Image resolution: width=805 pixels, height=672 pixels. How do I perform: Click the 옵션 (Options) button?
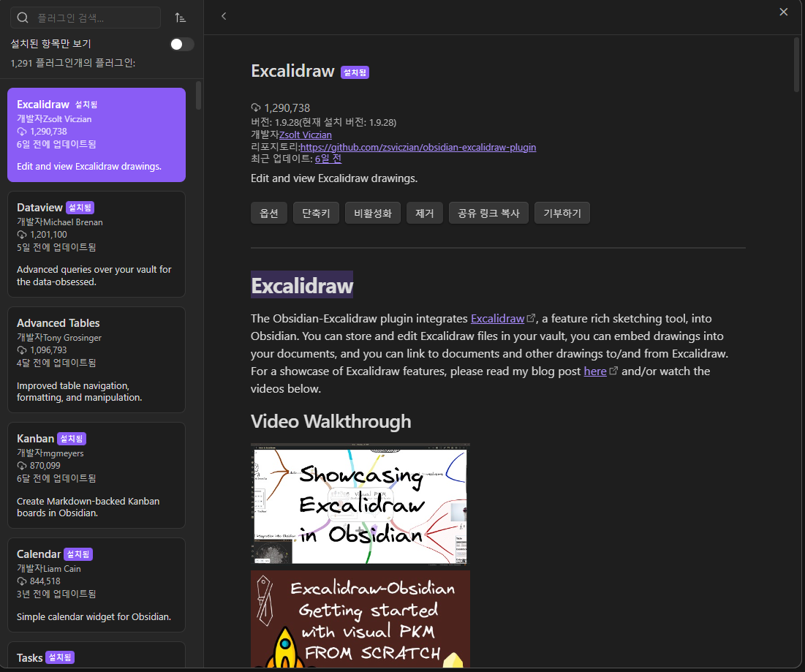tap(269, 213)
